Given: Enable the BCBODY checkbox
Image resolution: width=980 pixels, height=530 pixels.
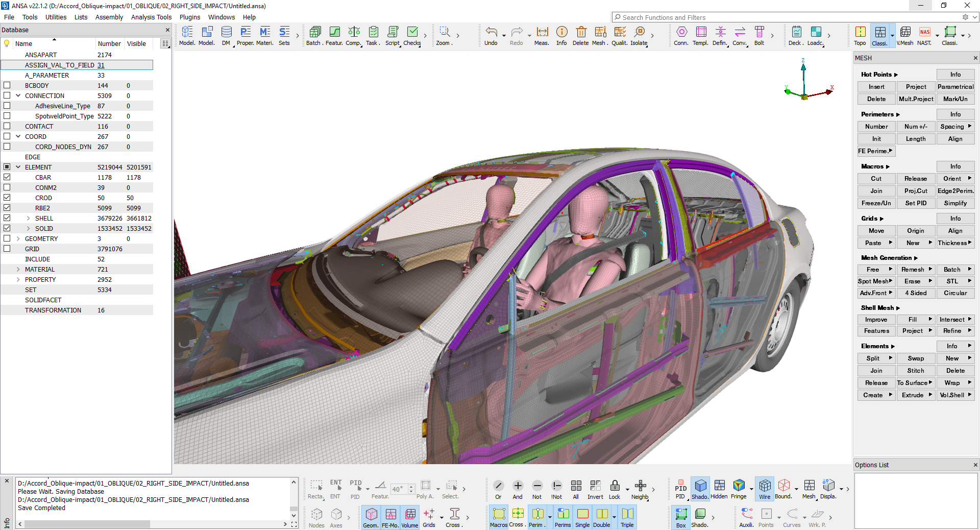Looking at the screenshot, I should [7, 85].
